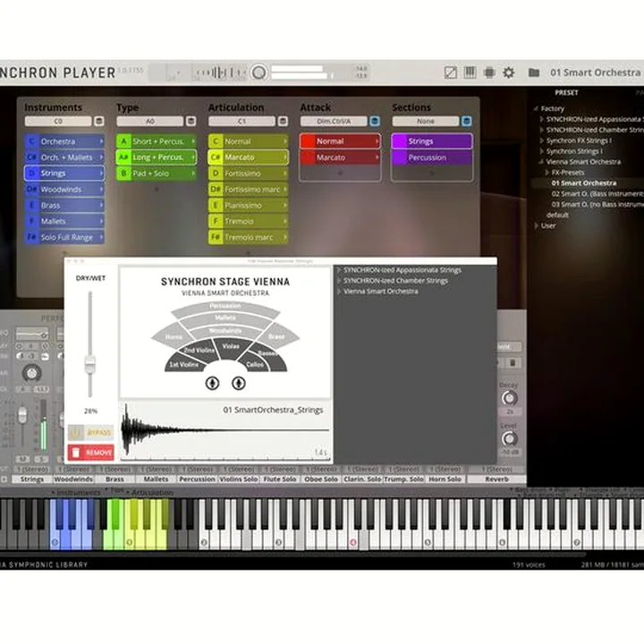Select Short + Percus. type

156,141
